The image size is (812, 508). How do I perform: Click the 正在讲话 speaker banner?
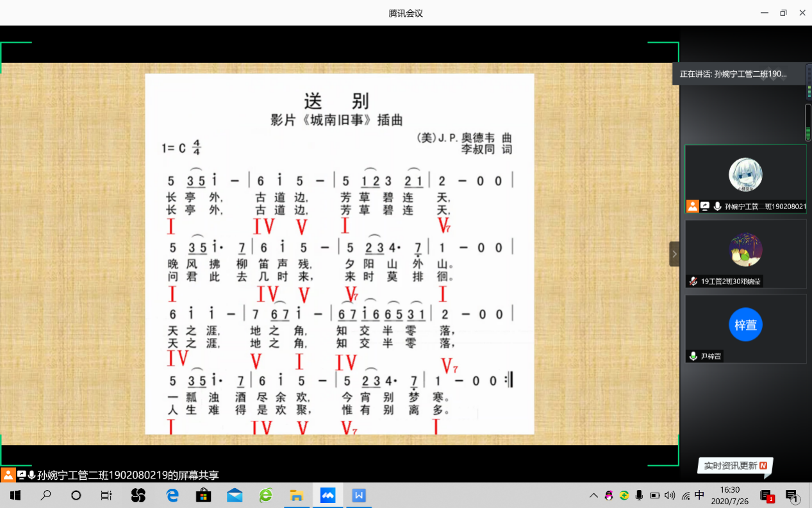[x=737, y=73]
